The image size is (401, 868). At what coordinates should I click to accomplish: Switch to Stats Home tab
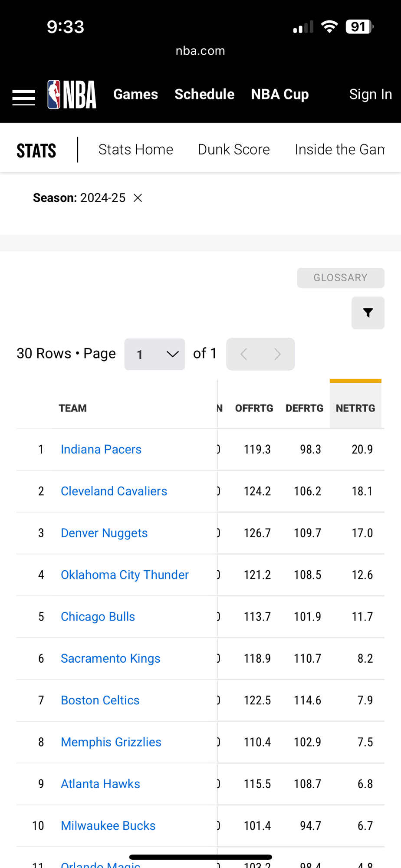click(135, 150)
